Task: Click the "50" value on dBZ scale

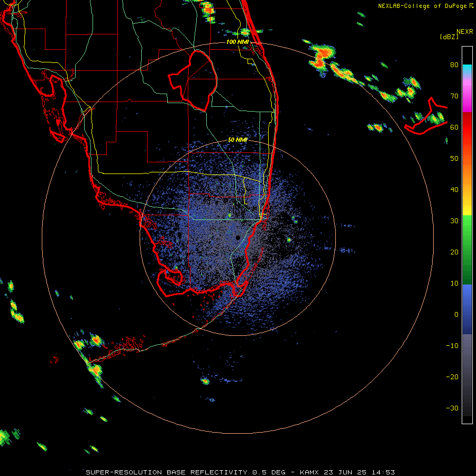Action: tap(454, 159)
